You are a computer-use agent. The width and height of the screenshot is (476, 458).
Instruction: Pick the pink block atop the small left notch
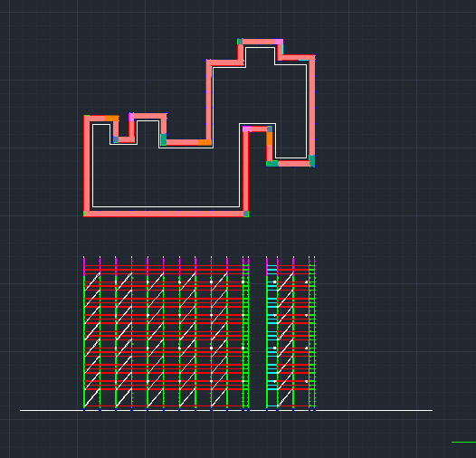(x=131, y=118)
